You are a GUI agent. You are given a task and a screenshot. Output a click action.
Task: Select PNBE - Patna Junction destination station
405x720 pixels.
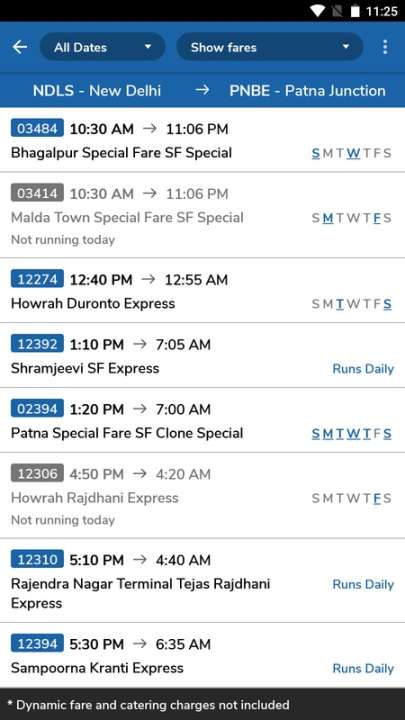tap(307, 90)
